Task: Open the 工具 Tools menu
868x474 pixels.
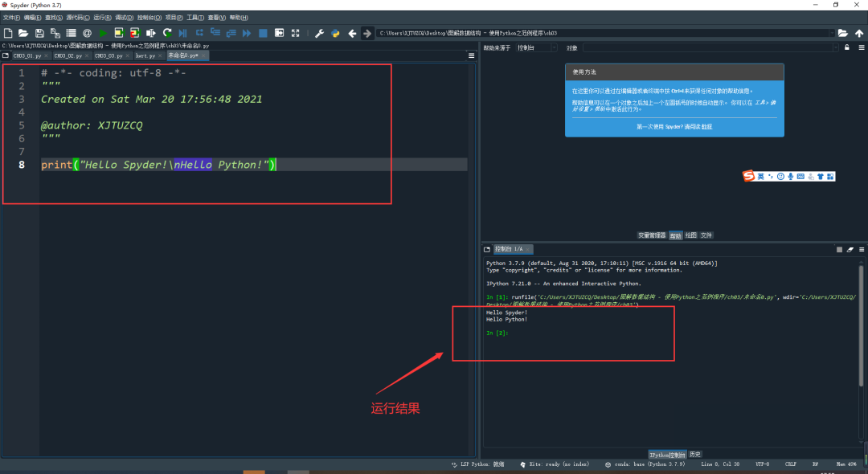Action: coord(194,18)
